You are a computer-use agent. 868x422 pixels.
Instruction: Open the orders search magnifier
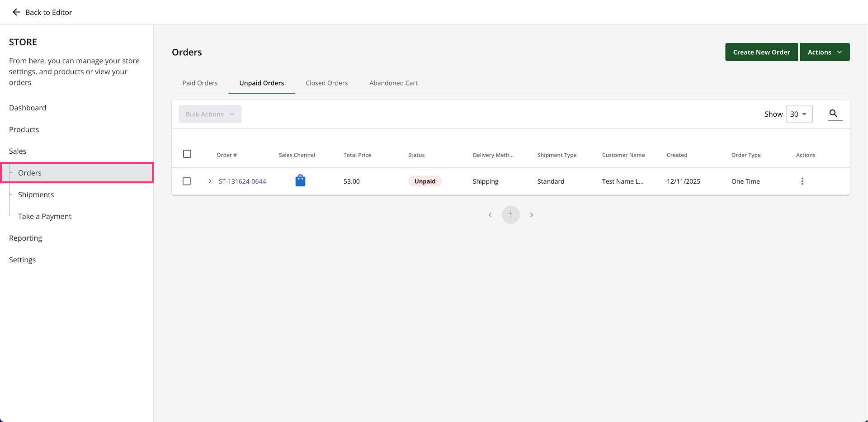[834, 114]
